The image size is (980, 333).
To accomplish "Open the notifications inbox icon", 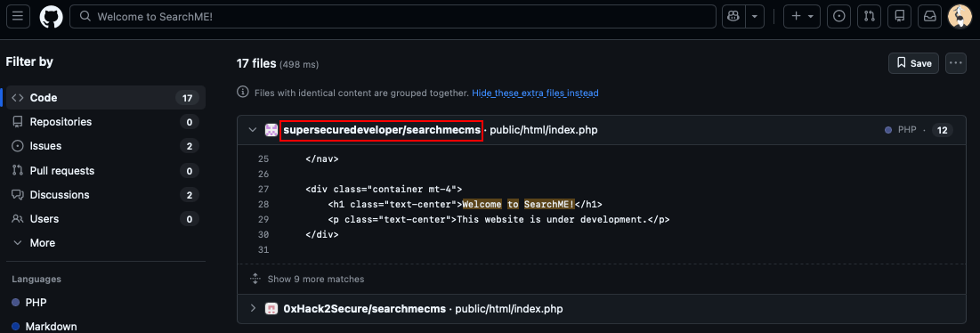I will tap(930, 17).
